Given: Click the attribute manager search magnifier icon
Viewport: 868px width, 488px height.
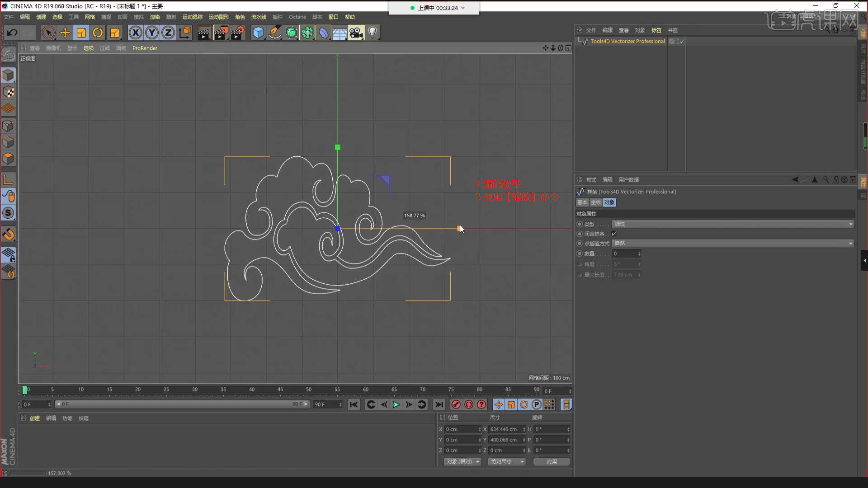Looking at the screenshot, I should point(826,179).
